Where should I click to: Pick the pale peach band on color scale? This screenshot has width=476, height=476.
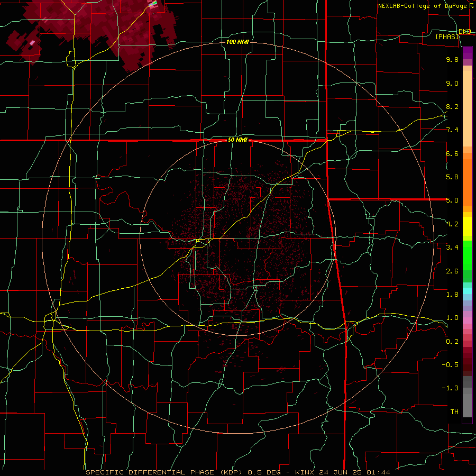[x=467, y=108]
